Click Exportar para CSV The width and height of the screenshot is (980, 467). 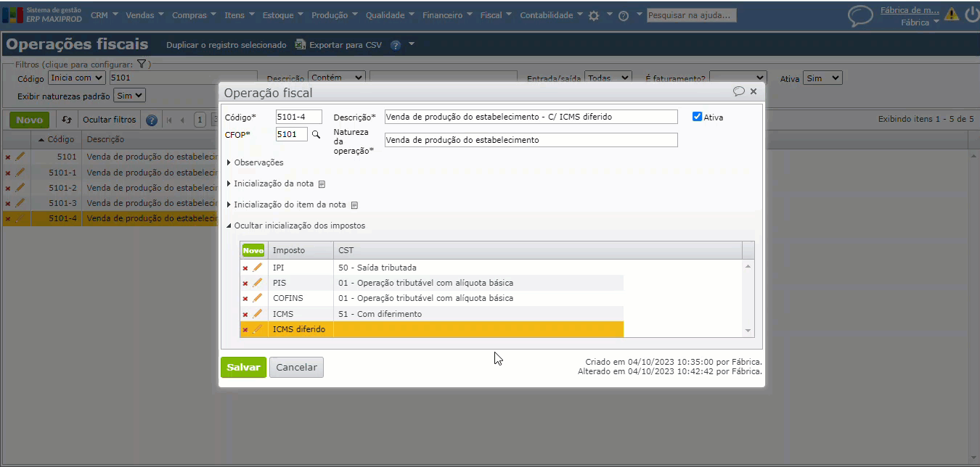(338, 45)
